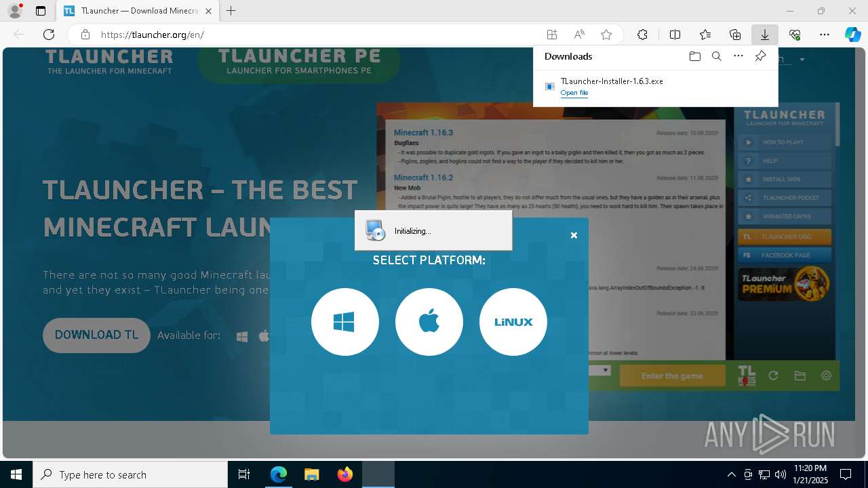The width and height of the screenshot is (868, 488).
Task: Close the TLauncher browser tab
Action: pos(208,12)
